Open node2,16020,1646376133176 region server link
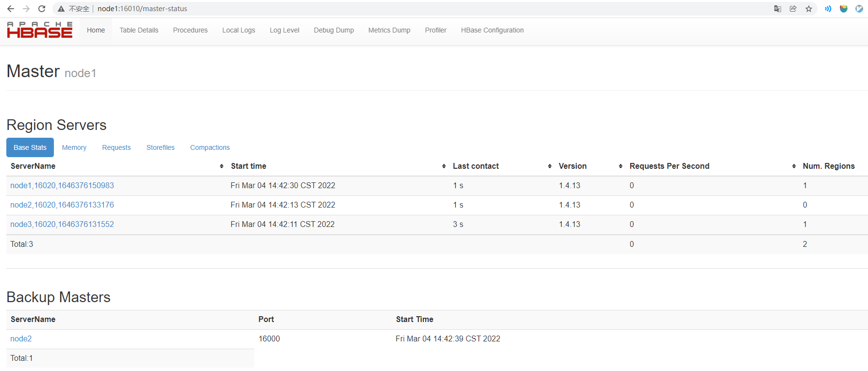 pyautogui.click(x=62, y=205)
